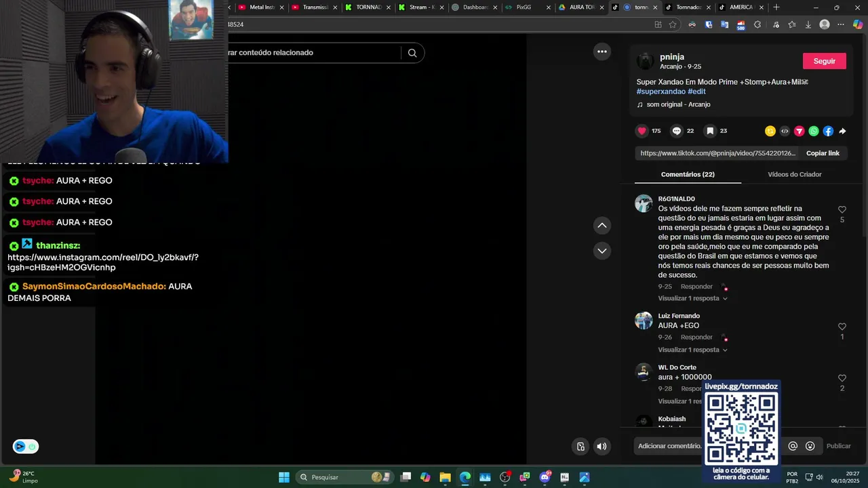Viewport: 868px width, 488px height.
Task: Share the video on Facebook
Action: [x=828, y=131]
